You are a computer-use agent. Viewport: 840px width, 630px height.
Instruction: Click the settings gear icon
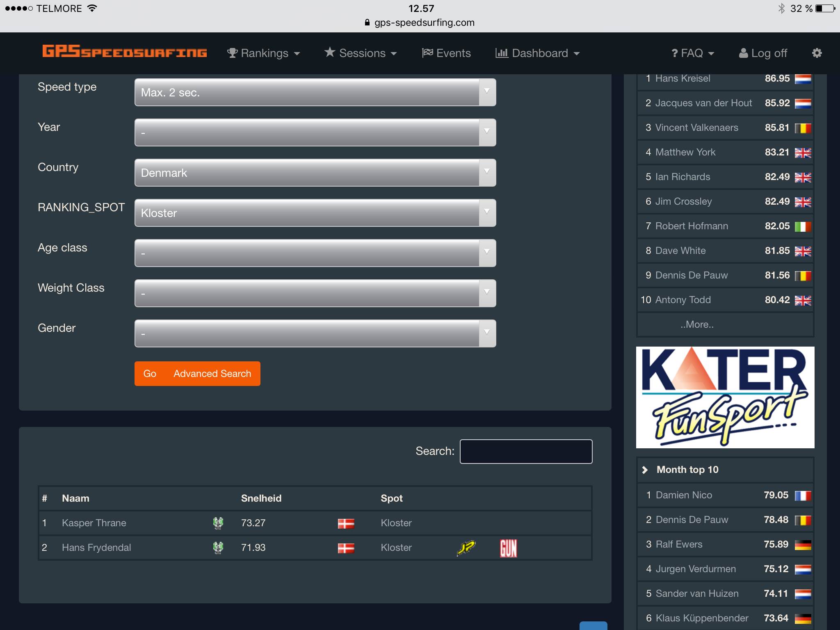coord(817,53)
